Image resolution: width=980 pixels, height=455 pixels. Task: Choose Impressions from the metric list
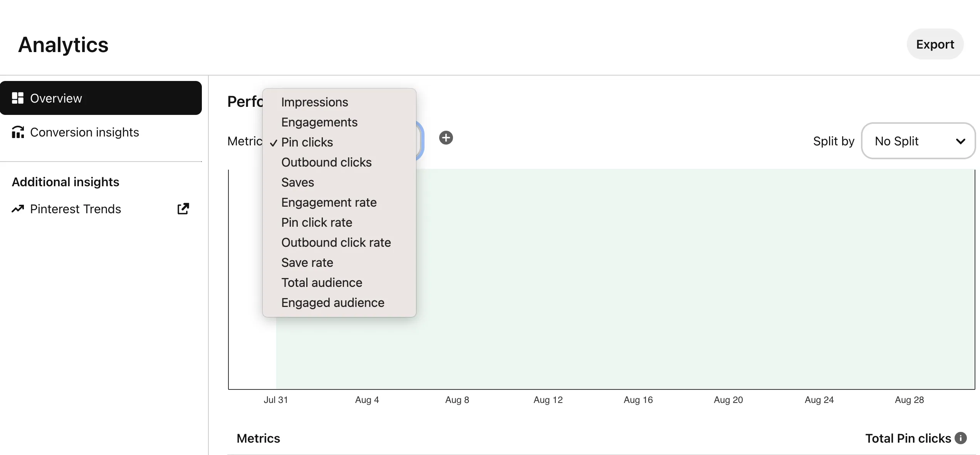pos(314,102)
